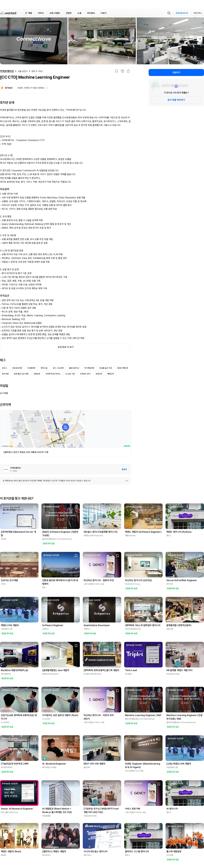The width and height of the screenshot is (204, 868).
Task: Open the BackEnd 개발자(PM/PL급) card title
Action: pos(15,670)
